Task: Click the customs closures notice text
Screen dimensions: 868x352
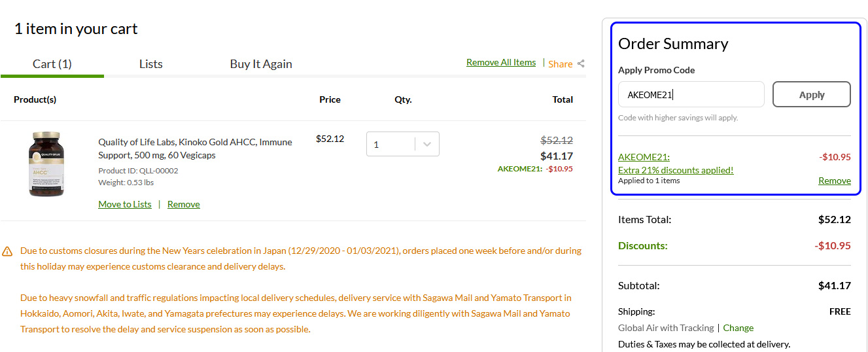Action: pyautogui.click(x=301, y=258)
